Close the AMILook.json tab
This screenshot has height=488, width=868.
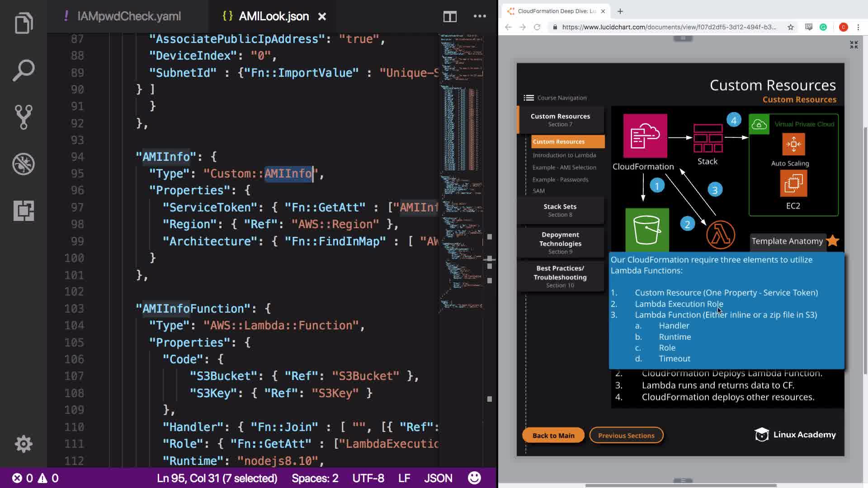click(x=322, y=17)
